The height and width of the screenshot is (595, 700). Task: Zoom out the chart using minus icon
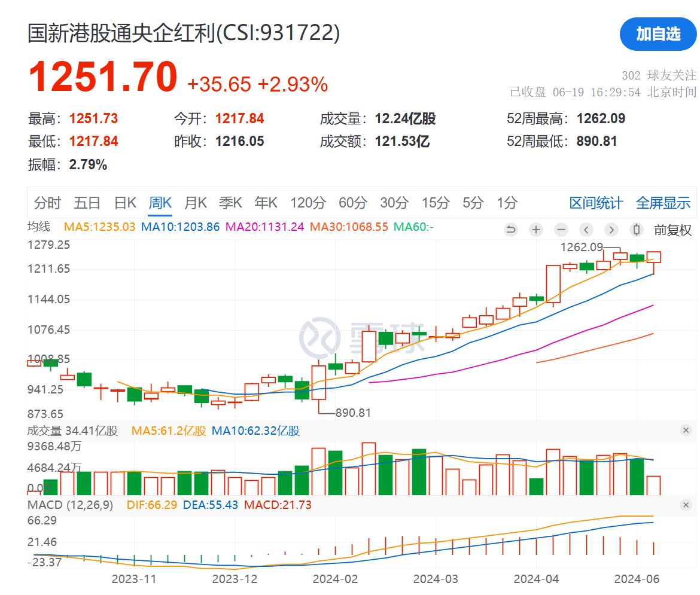pos(561,230)
